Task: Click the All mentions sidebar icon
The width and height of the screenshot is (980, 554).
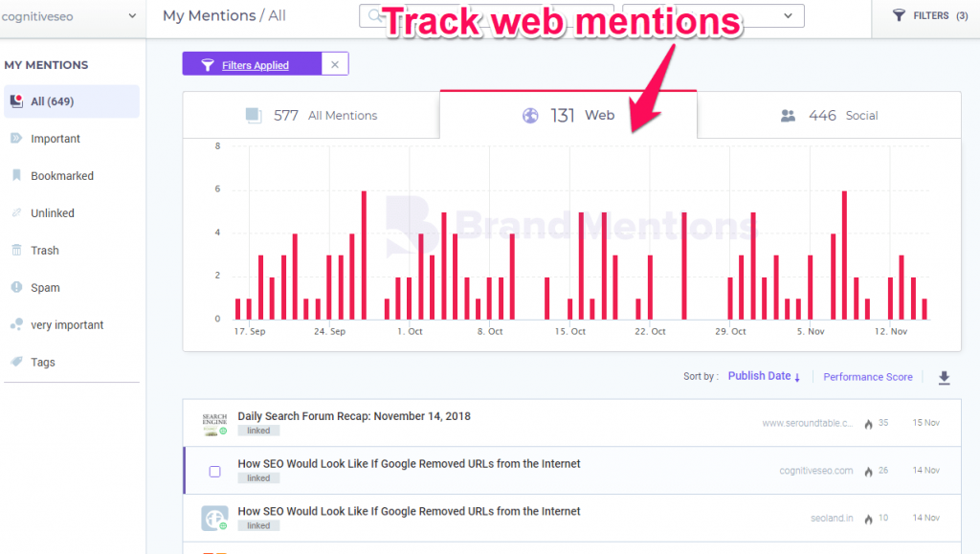Action: (17, 100)
